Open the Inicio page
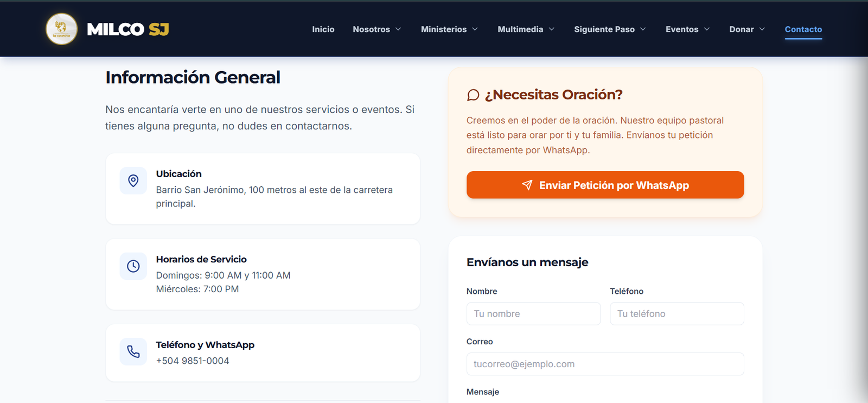The width and height of the screenshot is (868, 403). (323, 29)
